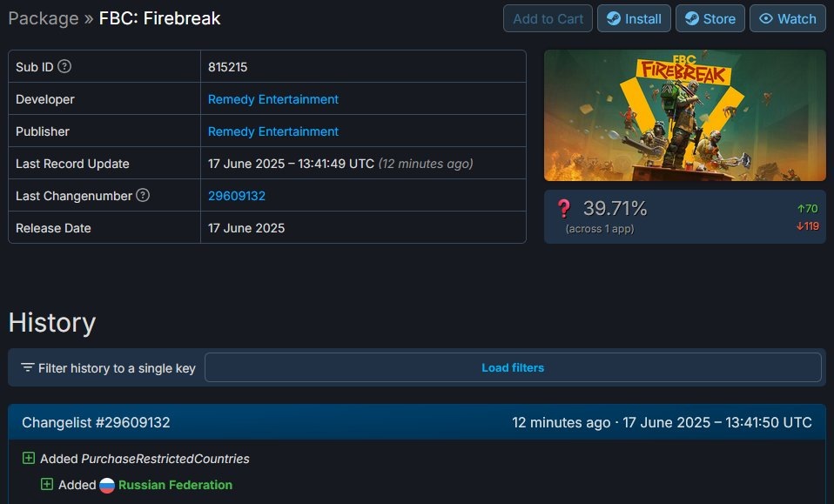834x504 pixels.
Task: Click the 39.71% rating value
Action: tap(615, 208)
